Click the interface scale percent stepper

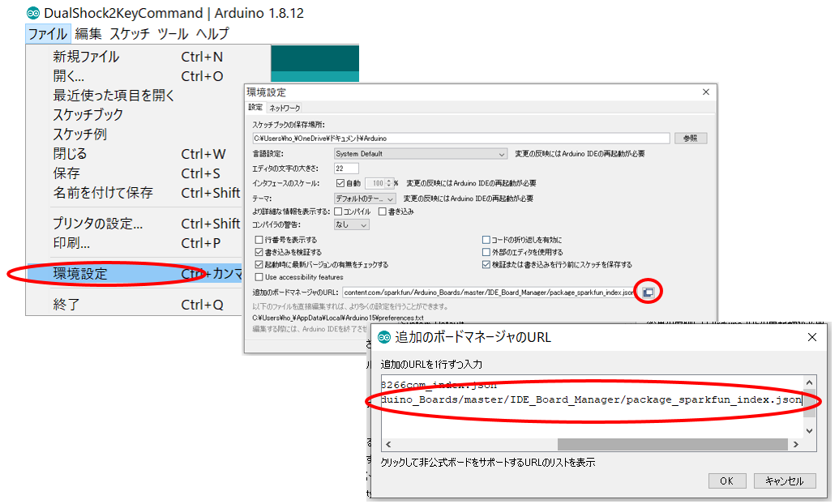tap(390, 183)
